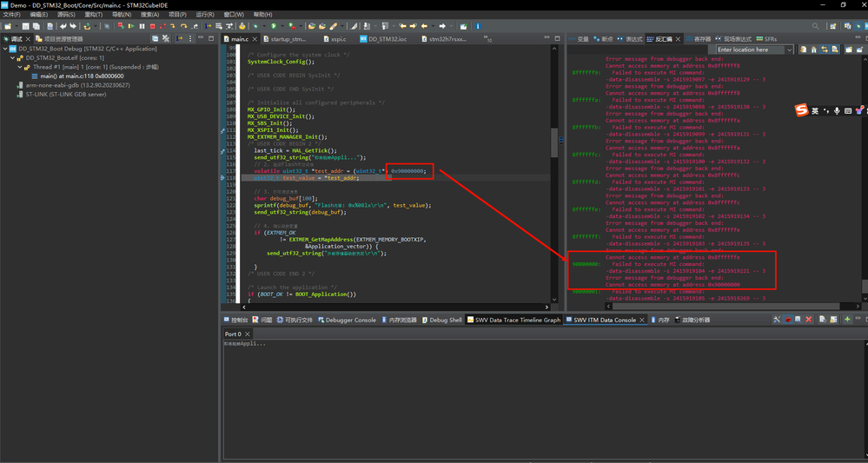This screenshot has width=868, height=463.
Task: Close the Port 0 tab
Action: point(248,334)
